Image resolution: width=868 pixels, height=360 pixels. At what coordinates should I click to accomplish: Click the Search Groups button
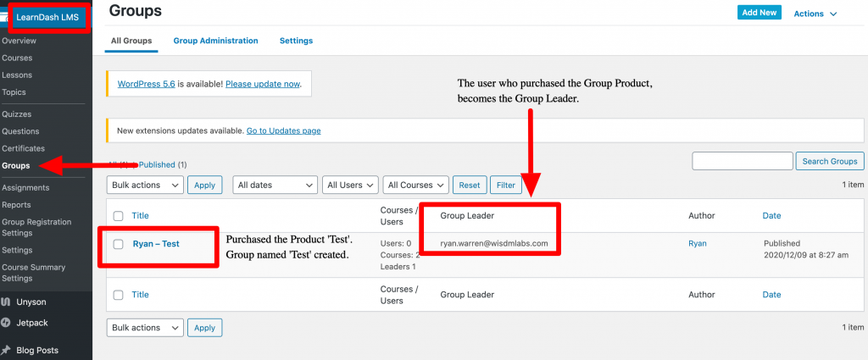tap(830, 161)
